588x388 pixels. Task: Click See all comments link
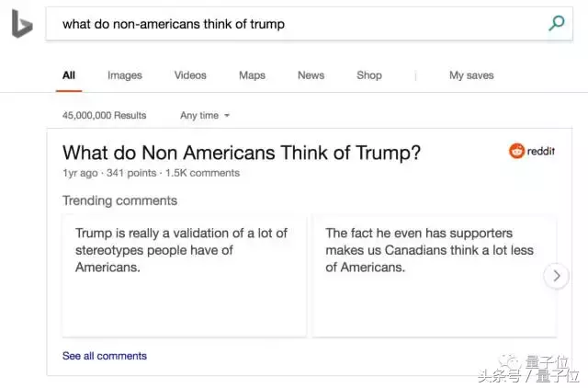[x=104, y=356]
